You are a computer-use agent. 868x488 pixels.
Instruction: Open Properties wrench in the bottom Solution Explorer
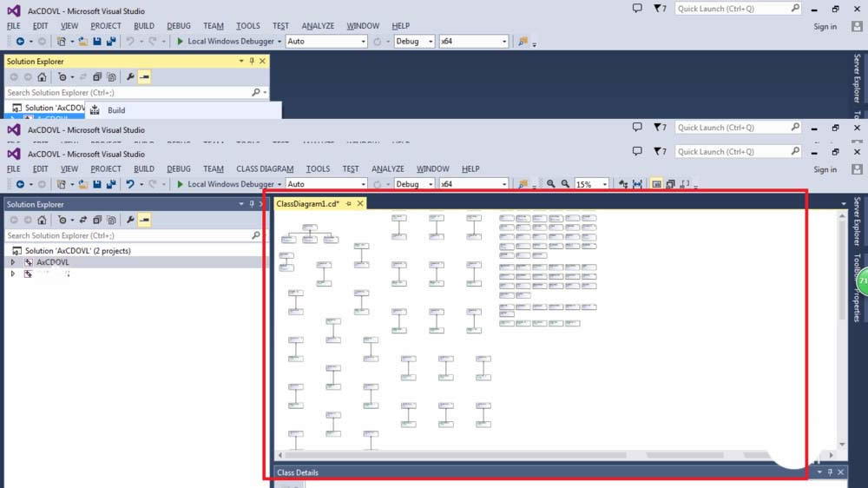click(130, 220)
